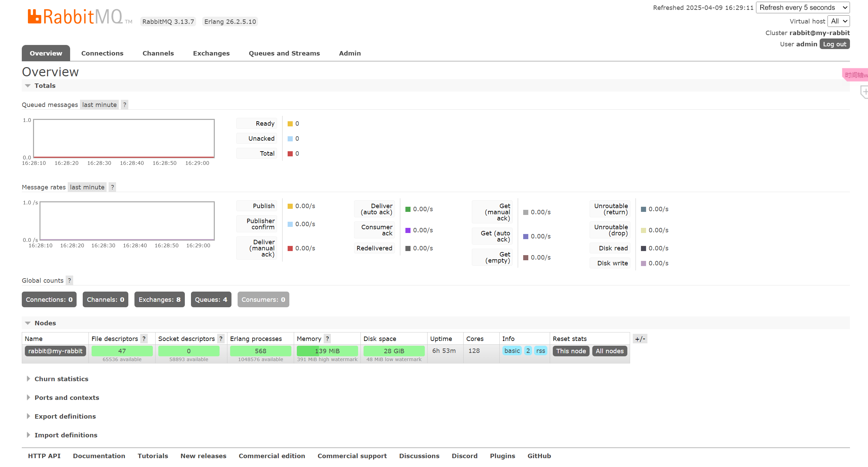This screenshot has height=467, width=868.
Task: Open the Virtual host dropdown
Action: point(838,21)
